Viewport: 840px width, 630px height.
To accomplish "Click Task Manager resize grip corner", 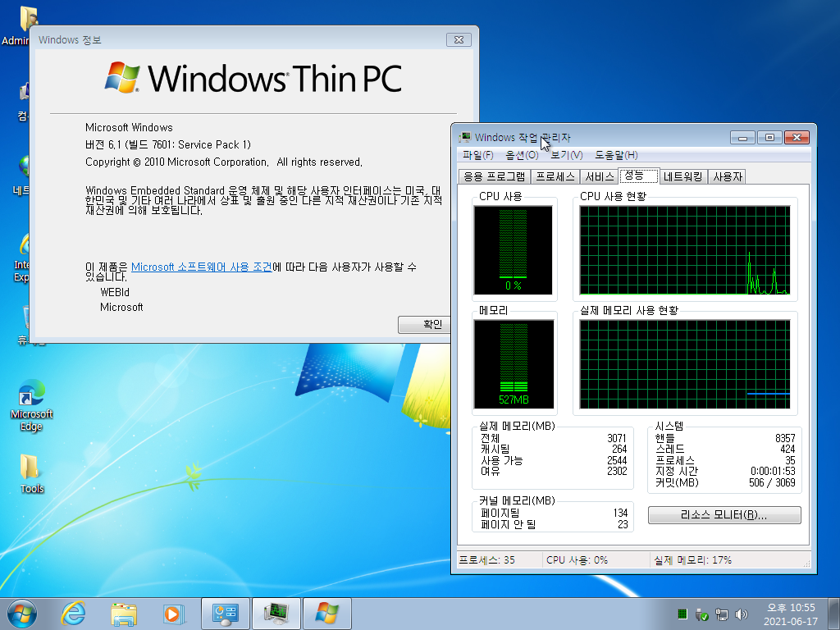I will tap(807, 564).
